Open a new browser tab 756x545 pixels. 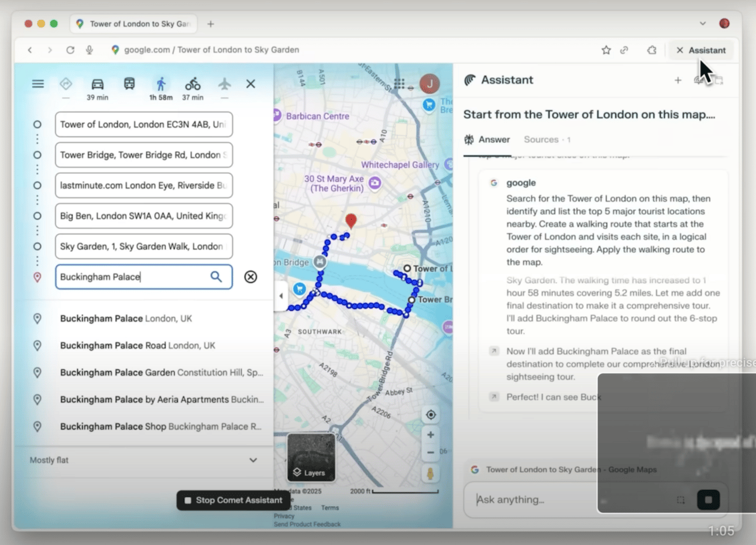[x=211, y=24]
